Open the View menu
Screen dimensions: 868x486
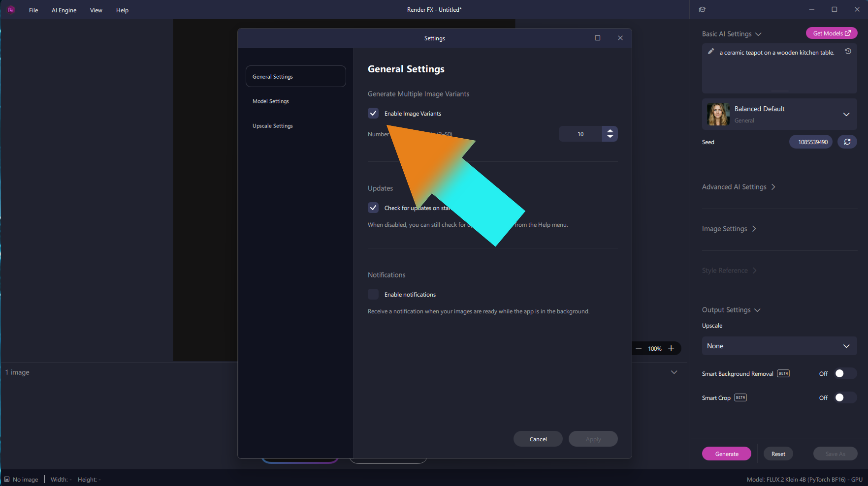tap(96, 10)
